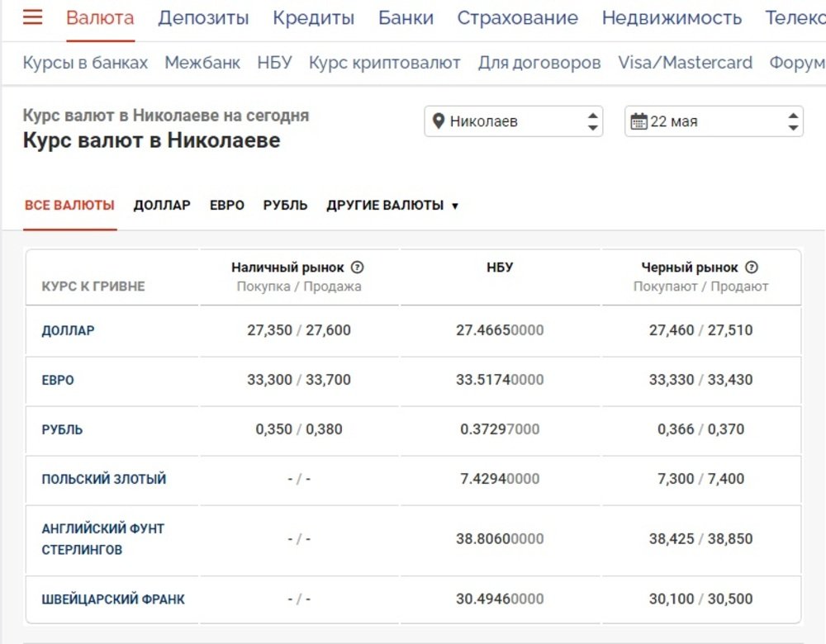Switch to the Доллар tab
This screenshot has width=826, height=644.
pos(162,206)
